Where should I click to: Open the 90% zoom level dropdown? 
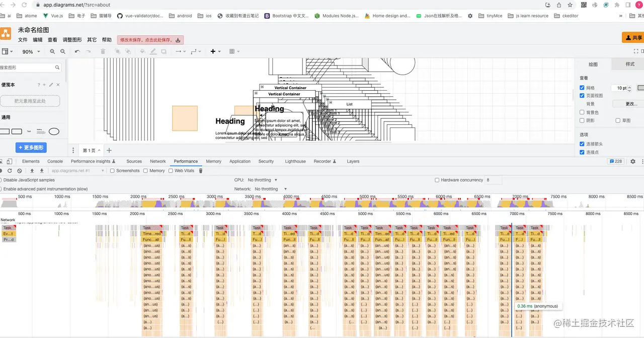(31, 51)
